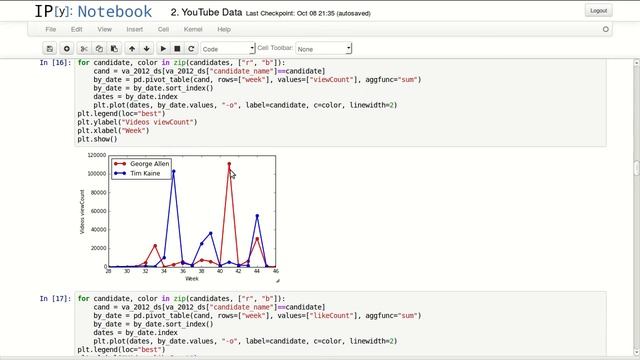Click the scrollbar up arrow
Image resolution: width=640 pixels, height=360 pixels.
point(636,63)
